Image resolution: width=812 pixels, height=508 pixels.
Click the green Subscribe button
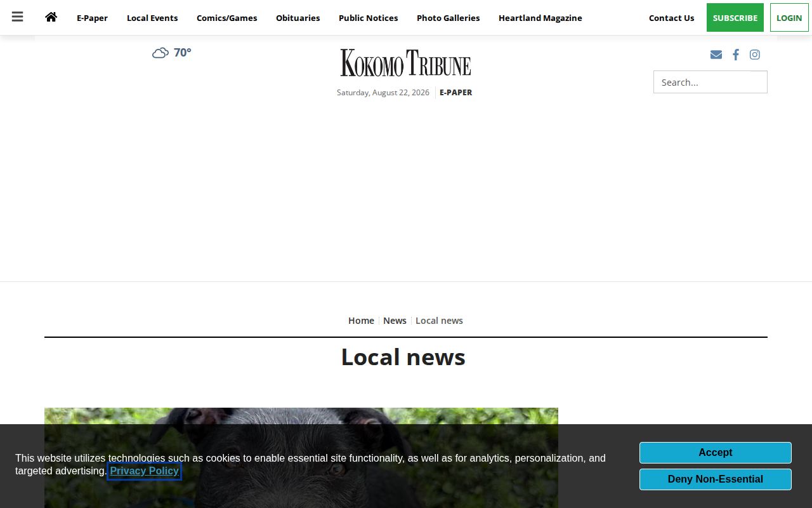point(735,18)
